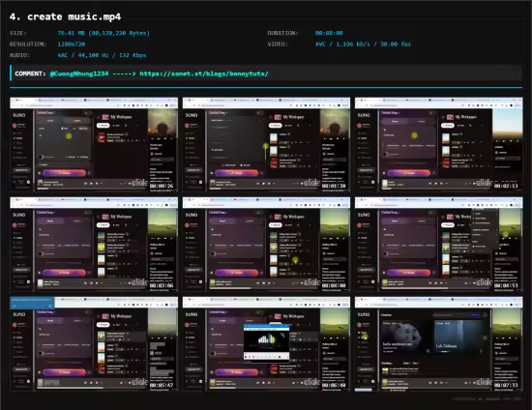This screenshot has height=410, width=532.
Task: Open the sanet.st bonnytuts blog link
Action: pos(204,73)
